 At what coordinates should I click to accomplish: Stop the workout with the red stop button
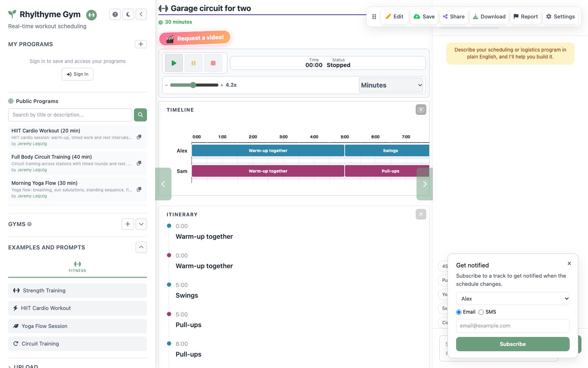coord(213,63)
